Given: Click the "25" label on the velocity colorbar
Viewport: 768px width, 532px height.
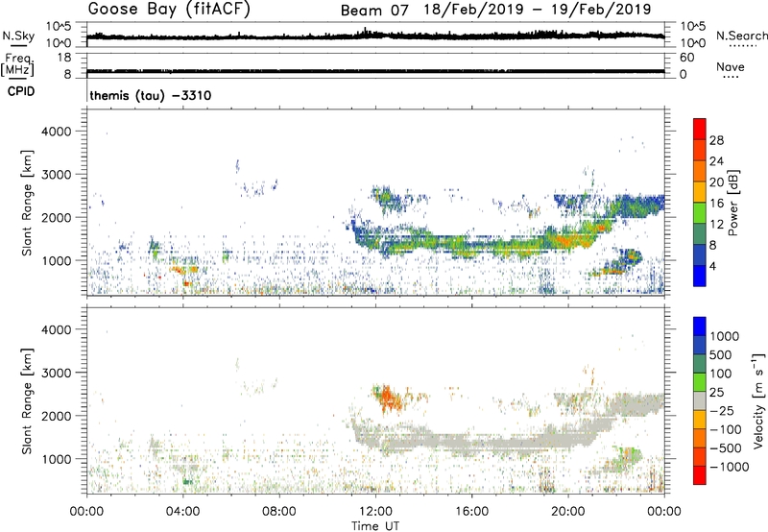Looking at the screenshot, I should point(717,393).
